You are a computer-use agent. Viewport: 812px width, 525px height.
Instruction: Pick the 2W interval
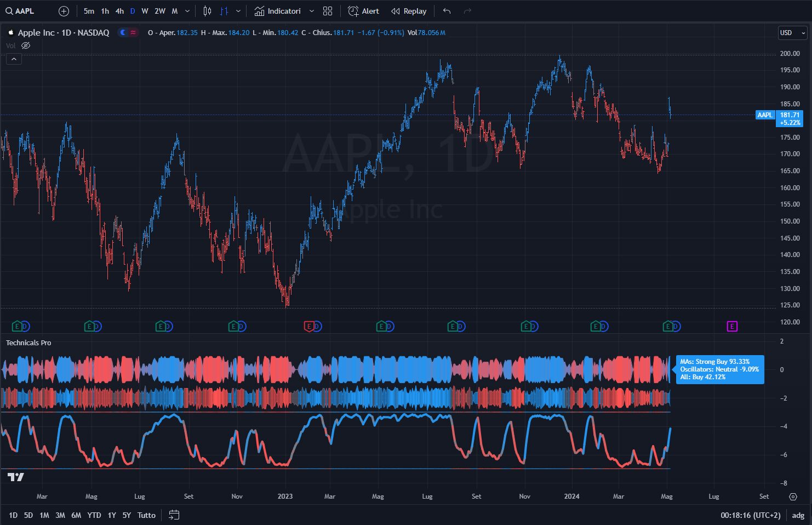[160, 11]
